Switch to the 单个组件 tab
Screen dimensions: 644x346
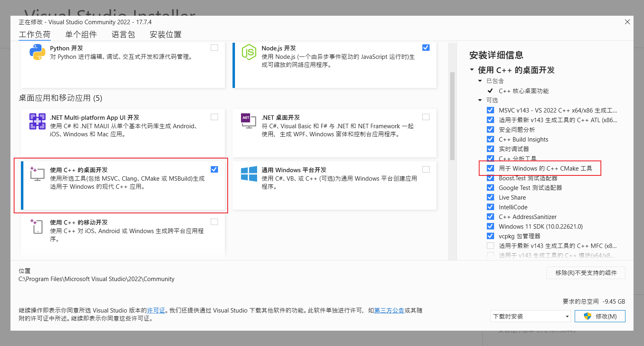click(81, 34)
